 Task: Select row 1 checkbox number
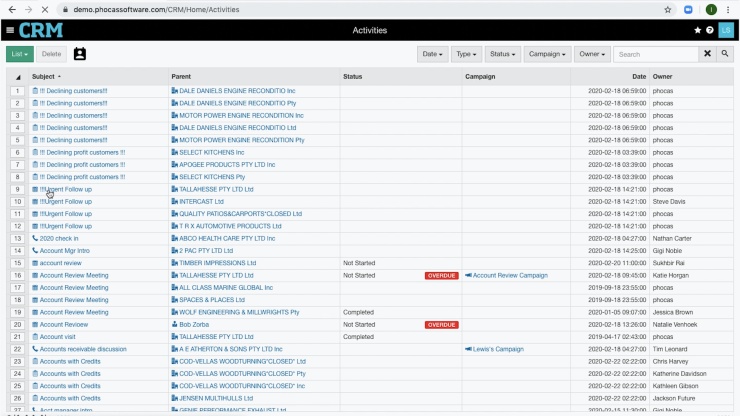point(17,91)
